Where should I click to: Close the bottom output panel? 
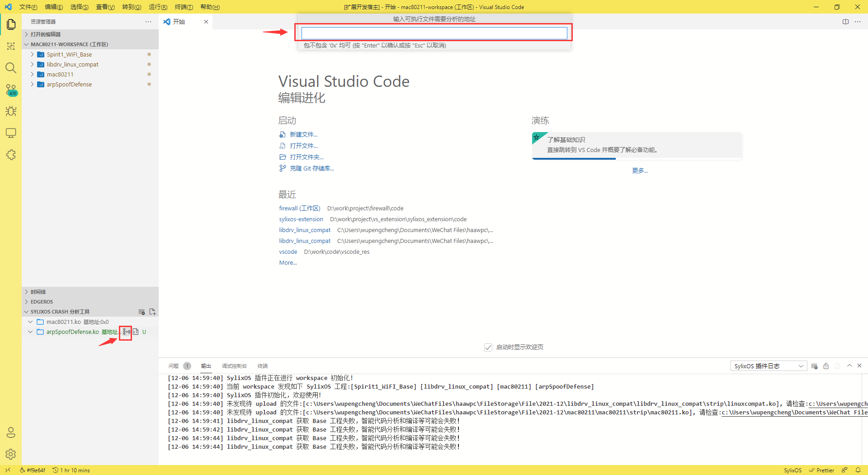859,366
